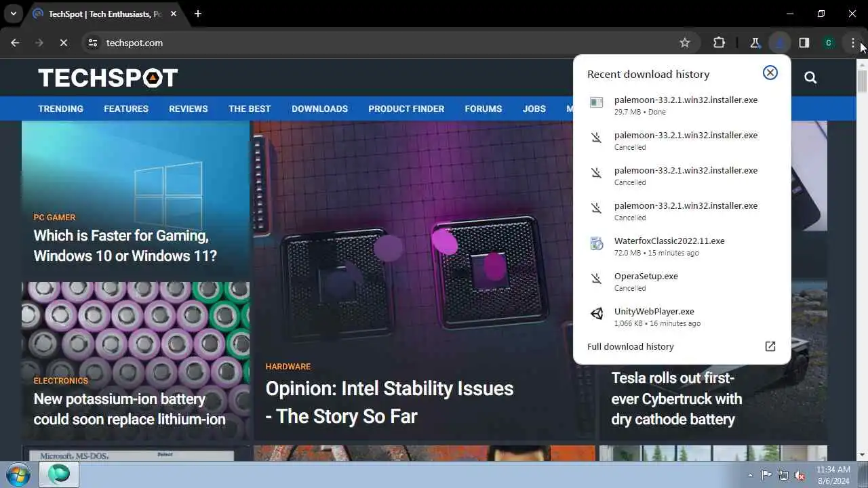The image size is (868, 488).
Task: Click the page scrollbar up arrow
Action: tap(862, 64)
